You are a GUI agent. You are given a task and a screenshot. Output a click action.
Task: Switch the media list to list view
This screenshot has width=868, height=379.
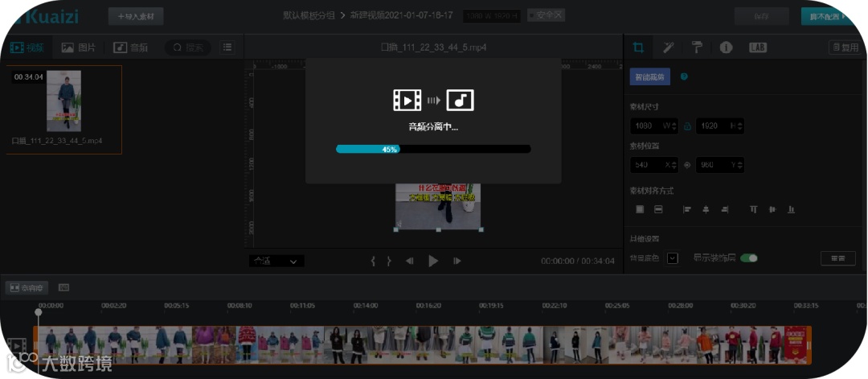[x=227, y=47]
